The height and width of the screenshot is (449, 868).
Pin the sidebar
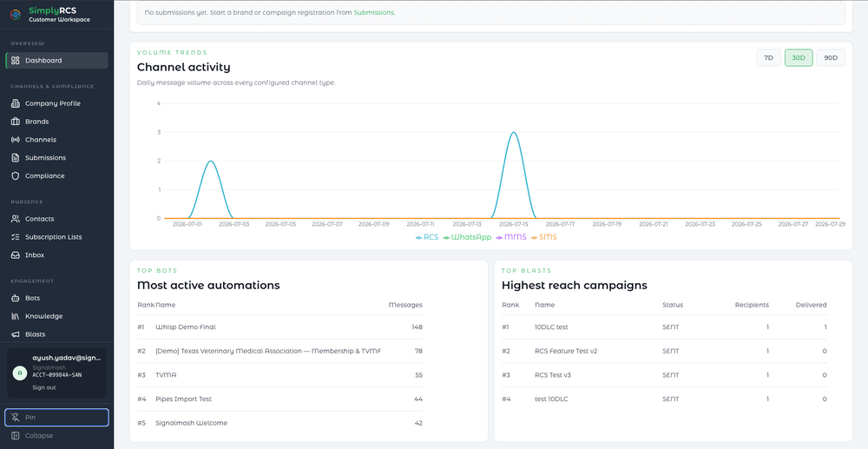56,418
